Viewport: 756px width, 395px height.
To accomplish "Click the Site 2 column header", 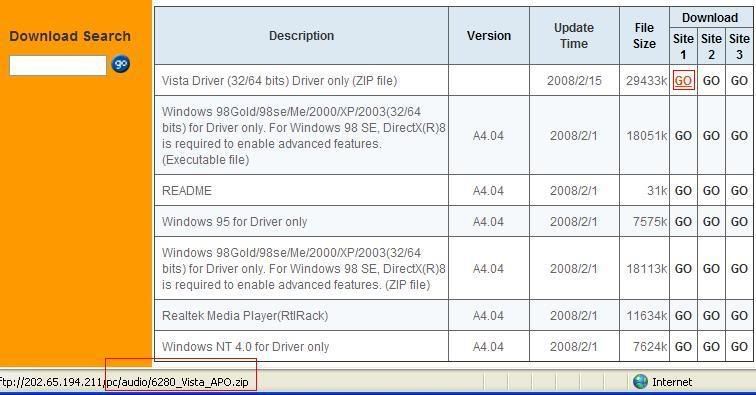I will [711, 46].
